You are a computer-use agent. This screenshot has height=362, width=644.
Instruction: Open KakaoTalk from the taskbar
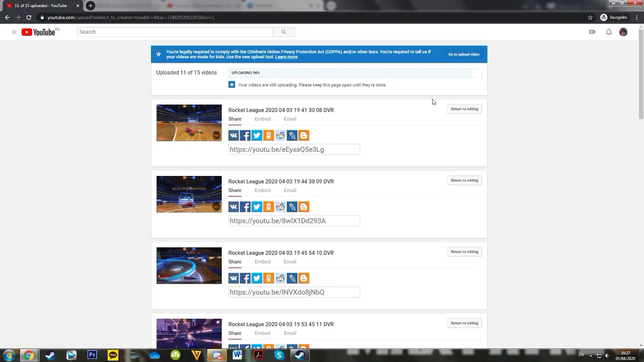click(113, 355)
